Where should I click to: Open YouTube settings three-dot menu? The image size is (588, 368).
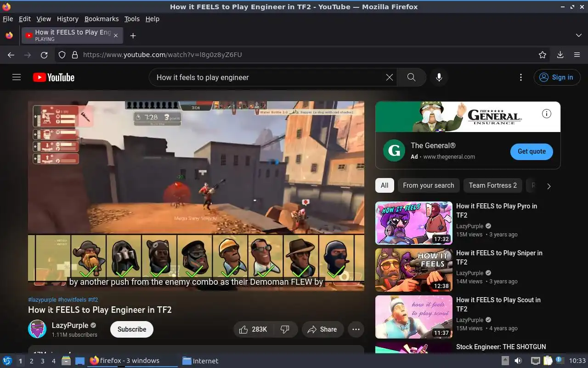[x=520, y=77]
